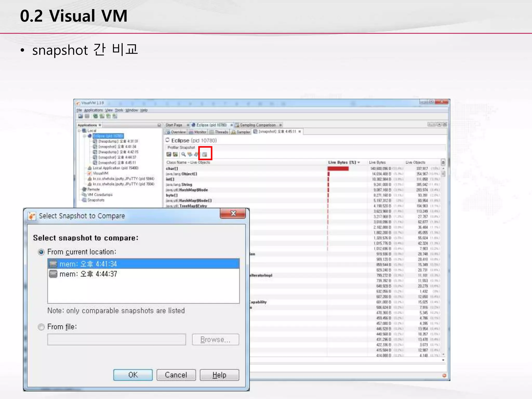
Task: Open the Sampler subtab
Action: click(241, 132)
